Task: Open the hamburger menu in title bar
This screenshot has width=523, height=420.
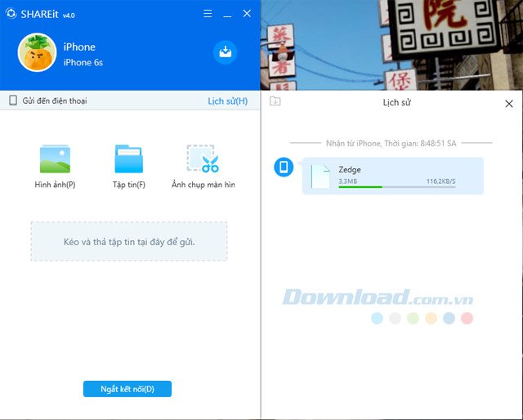Action: tap(208, 13)
